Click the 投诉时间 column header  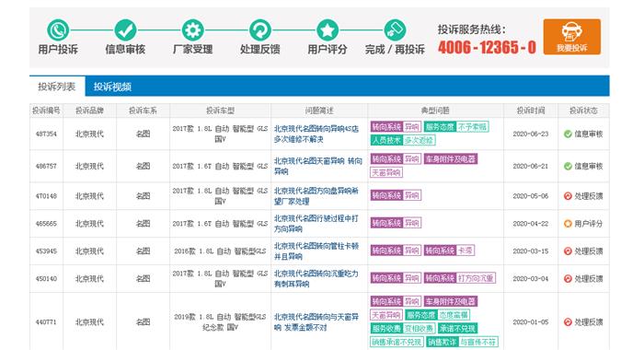pos(531,111)
